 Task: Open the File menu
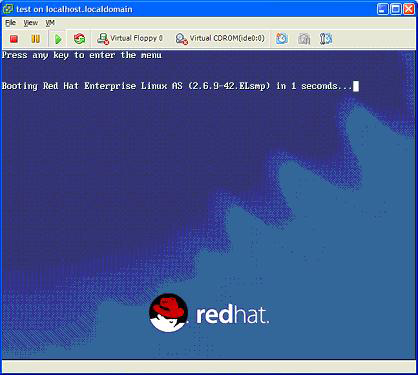pos(10,23)
